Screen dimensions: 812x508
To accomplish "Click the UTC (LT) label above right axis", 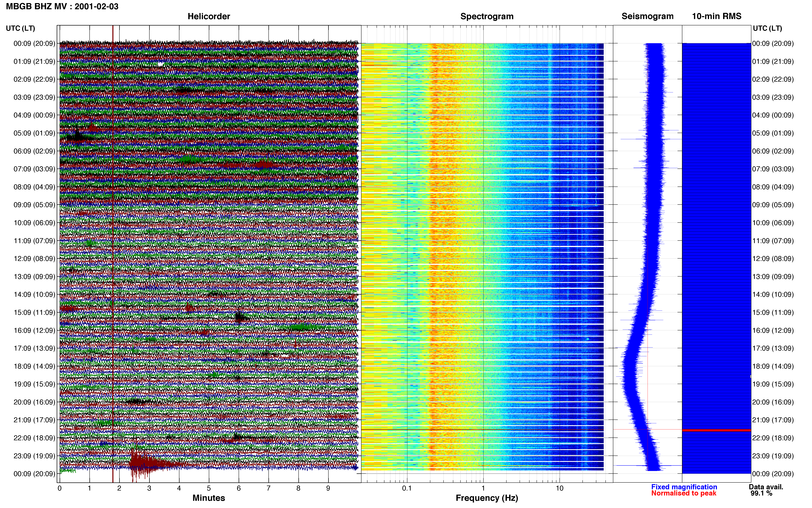I will [x=767, y=28].
